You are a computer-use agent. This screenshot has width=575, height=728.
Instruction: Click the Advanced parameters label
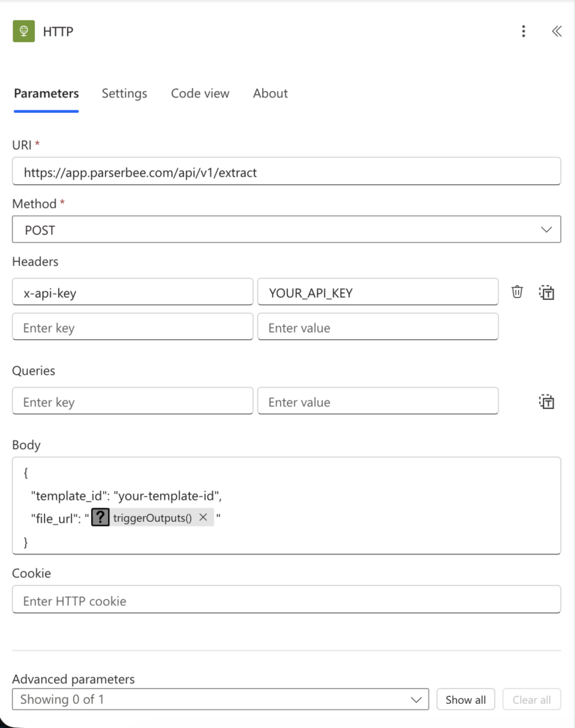point(73,679)
